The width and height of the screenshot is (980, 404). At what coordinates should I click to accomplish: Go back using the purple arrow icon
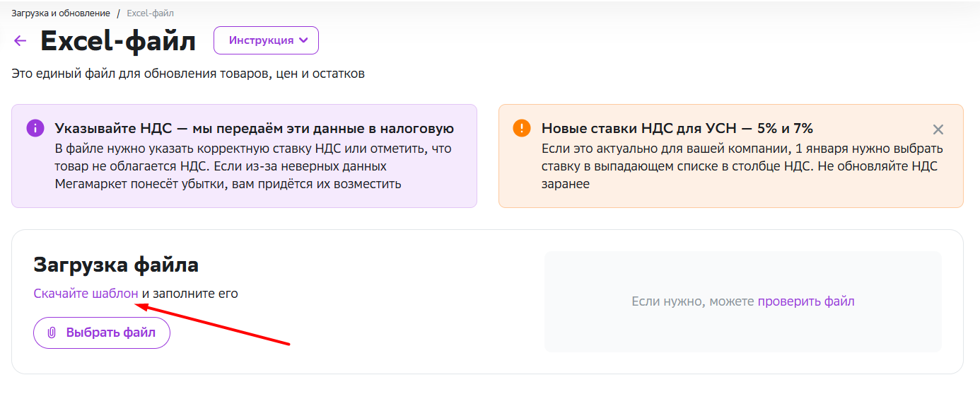pyautogui.click(x=20, y=41)
